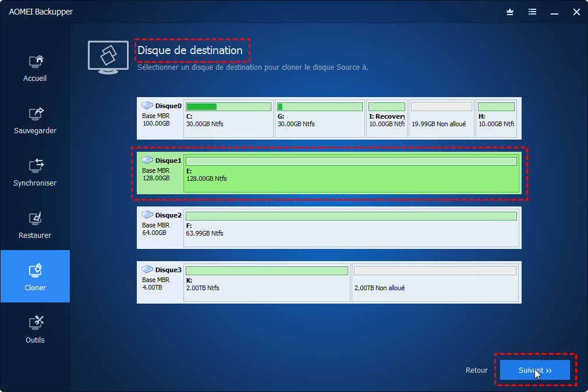This screenshot has width=588, height=392.
Task: Select Disque0 100.00GB as destination
Action: 329,119
